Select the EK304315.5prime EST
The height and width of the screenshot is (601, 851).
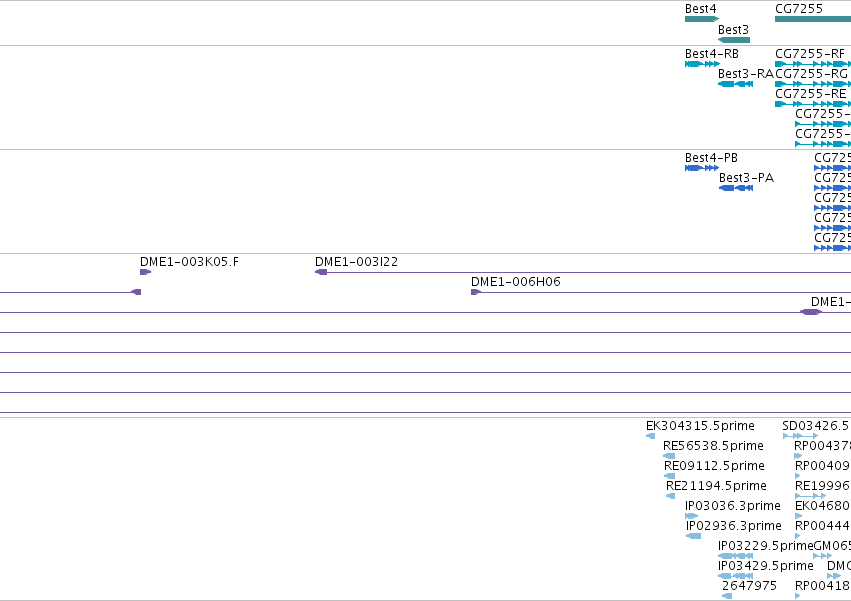[x=650, y=436]
